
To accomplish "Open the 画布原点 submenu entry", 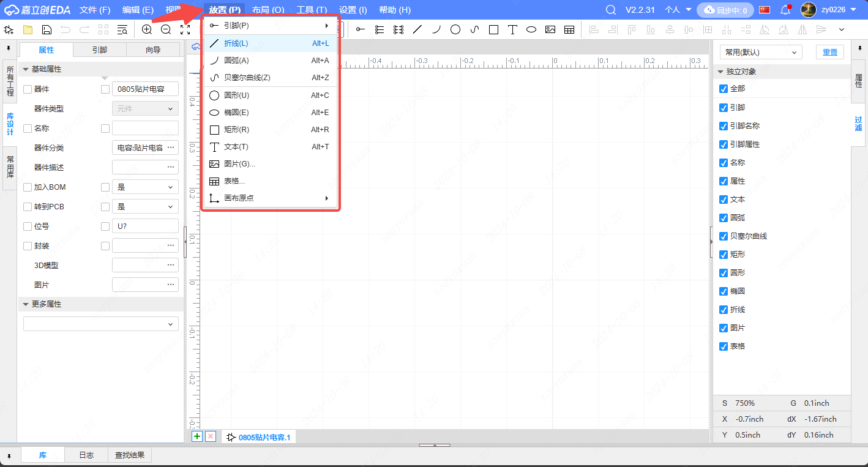I will (270, 198).
